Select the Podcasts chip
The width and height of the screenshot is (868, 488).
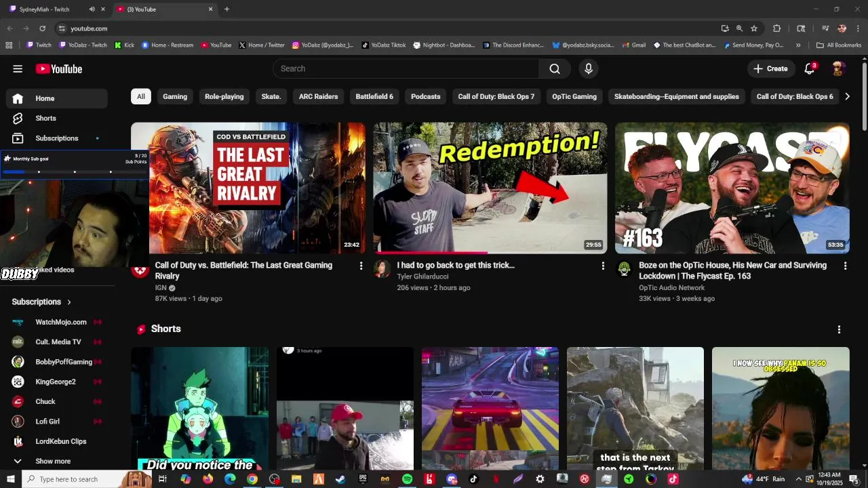[426, 96]
